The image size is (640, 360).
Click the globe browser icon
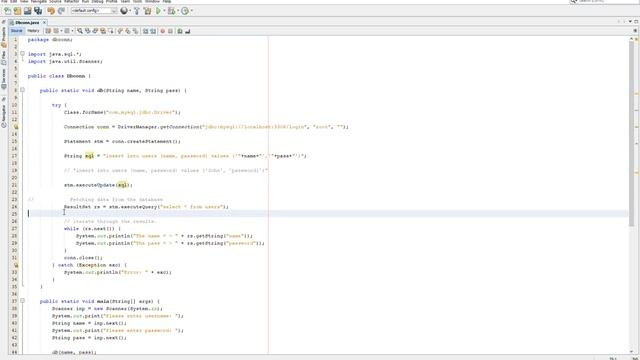click(124, 11)
